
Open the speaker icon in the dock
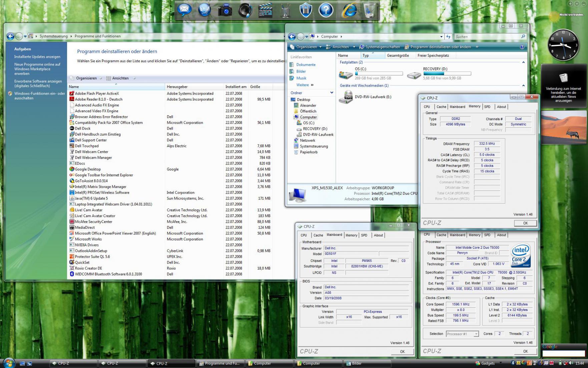coord(245,10)
